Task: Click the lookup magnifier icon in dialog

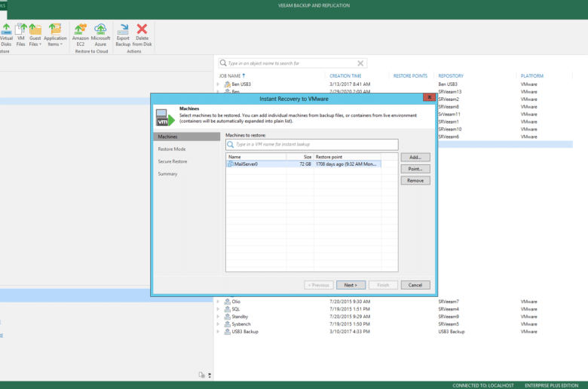Action: [231, 145]
